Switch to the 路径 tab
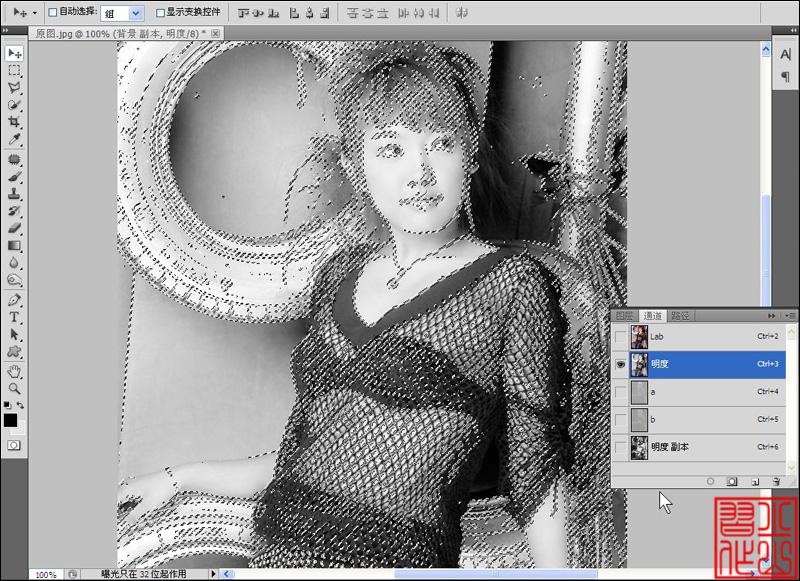 tap(680, 316)
